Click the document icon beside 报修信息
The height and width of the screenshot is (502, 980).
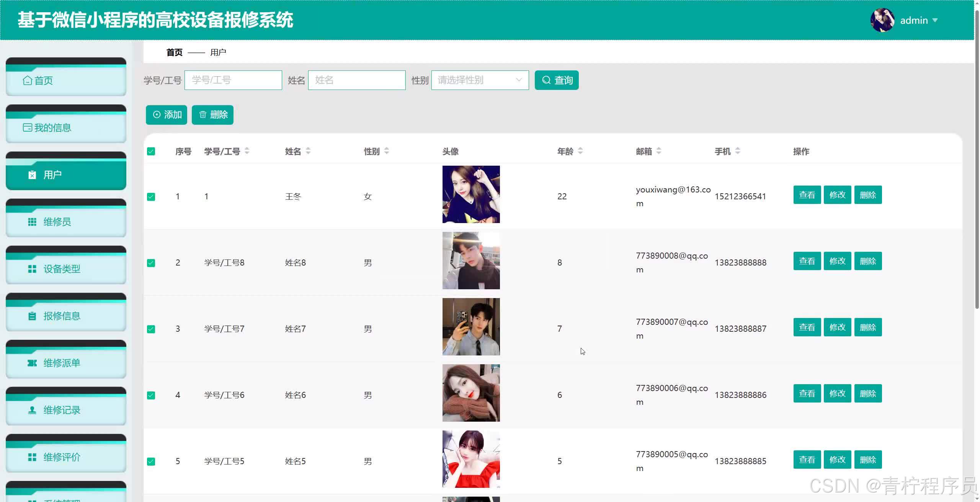click(32, 316)
